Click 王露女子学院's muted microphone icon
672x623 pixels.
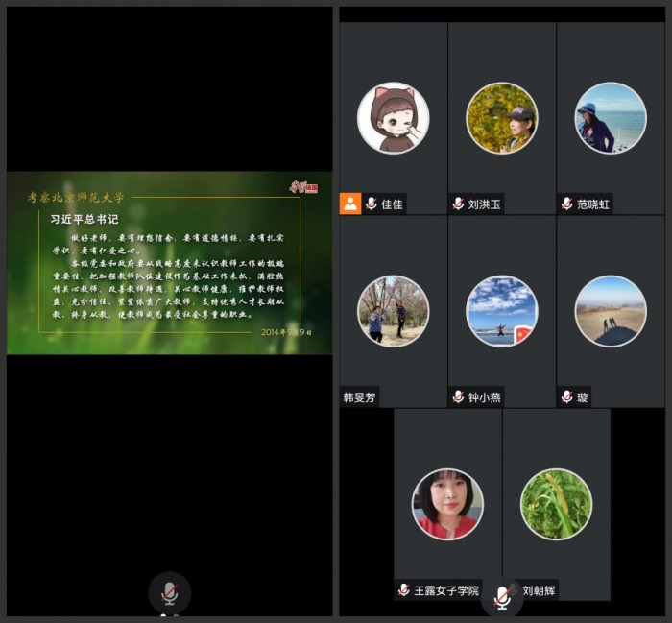(x=404, y=589)
